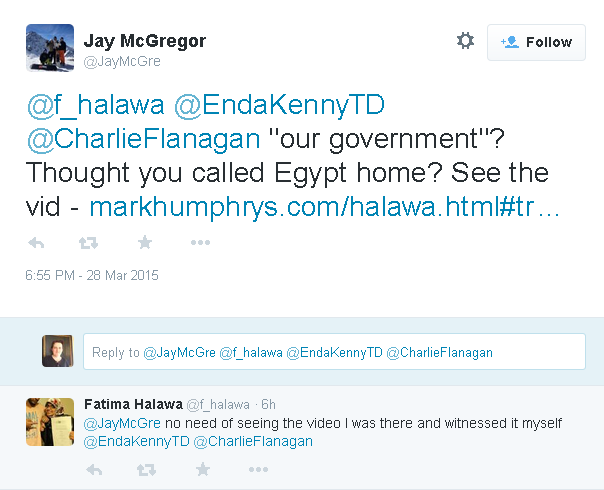604x490 pixels.
Task: Reply to Jay McGregor's main tweet
Action: click(37, 243)
